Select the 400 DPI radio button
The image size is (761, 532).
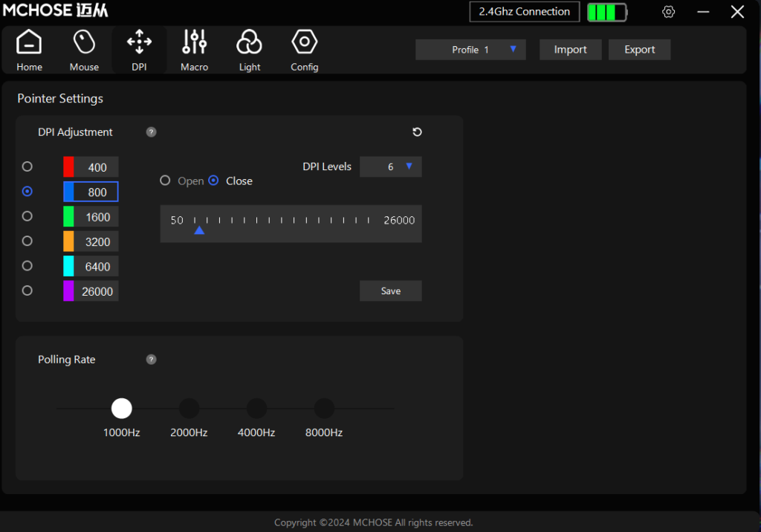(x=27, y=166)
